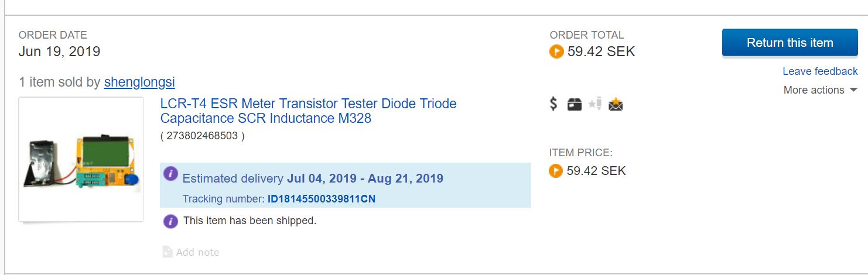Viewport: 868px width, 275px height.
Task: Click the note page icon beside Add note
Action: coord(167,252)
